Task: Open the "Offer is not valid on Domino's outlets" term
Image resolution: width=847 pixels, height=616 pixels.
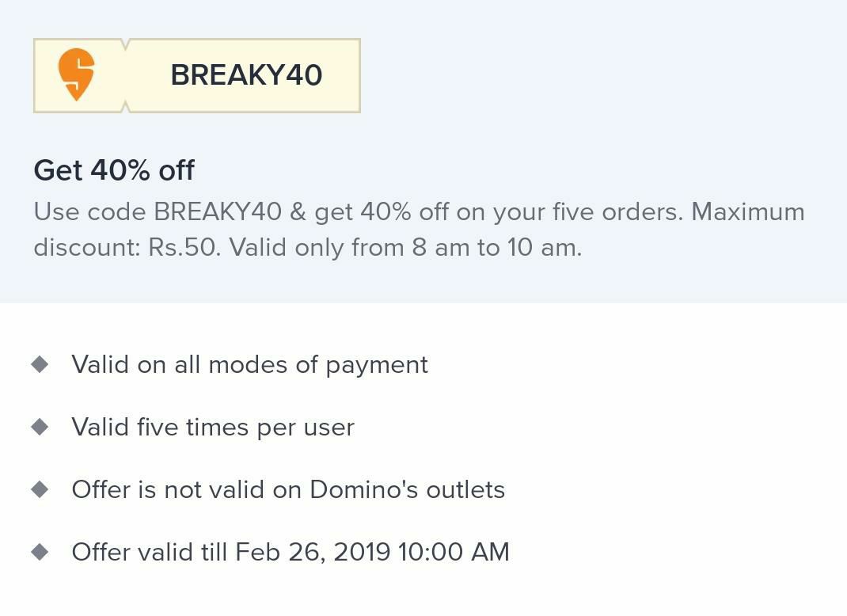Action: [x=288, y=489]
